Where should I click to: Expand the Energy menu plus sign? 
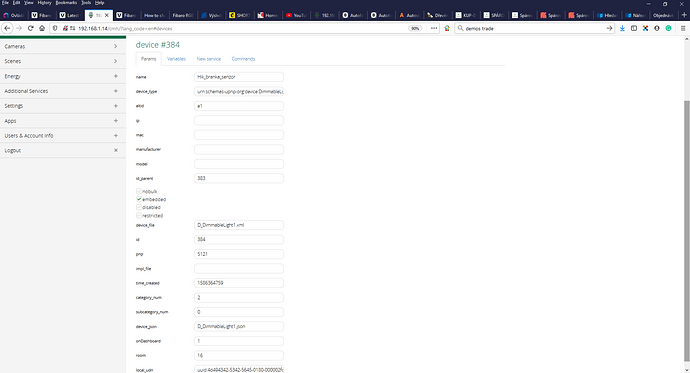[116, 76]
